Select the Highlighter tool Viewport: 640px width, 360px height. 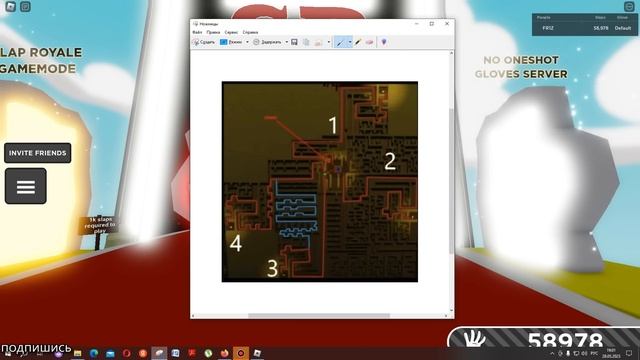(x=358, y=42)
